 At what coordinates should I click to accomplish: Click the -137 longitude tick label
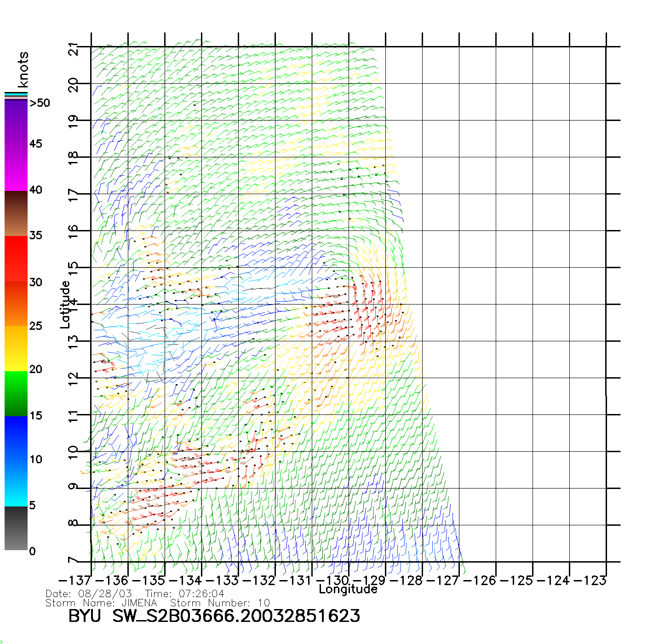75,581
